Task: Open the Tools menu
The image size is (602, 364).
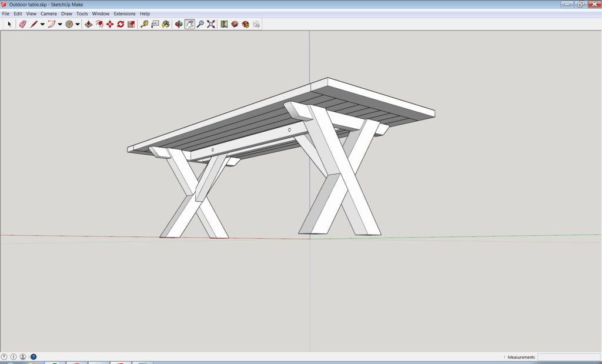Action: (x=82, y=14)
